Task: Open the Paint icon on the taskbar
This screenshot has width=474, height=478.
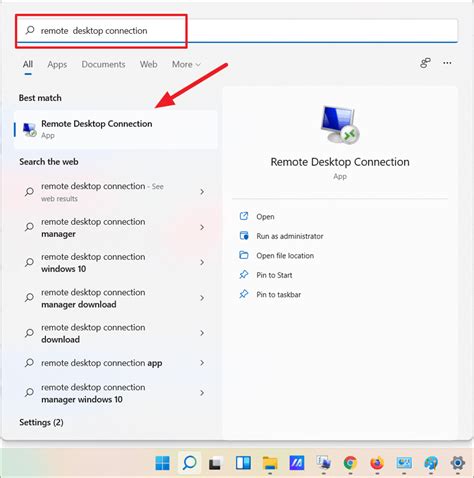Action: click(431, 463)
